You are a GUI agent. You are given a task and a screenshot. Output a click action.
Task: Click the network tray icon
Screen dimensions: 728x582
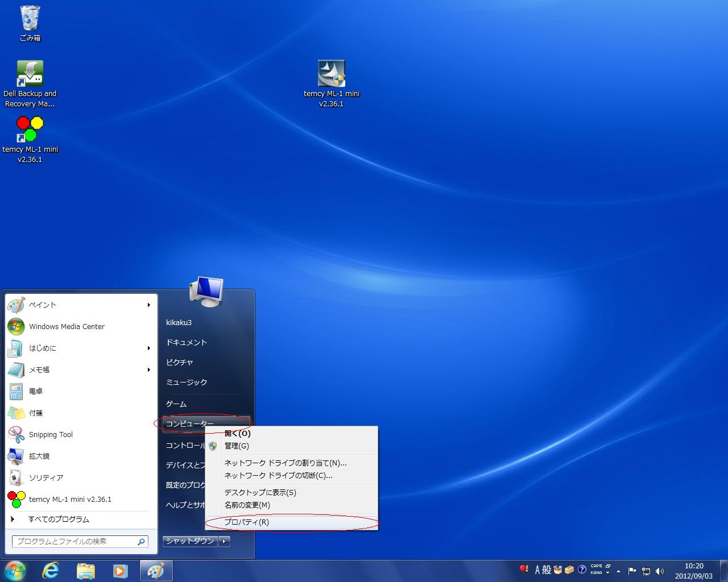click(646, 571)
